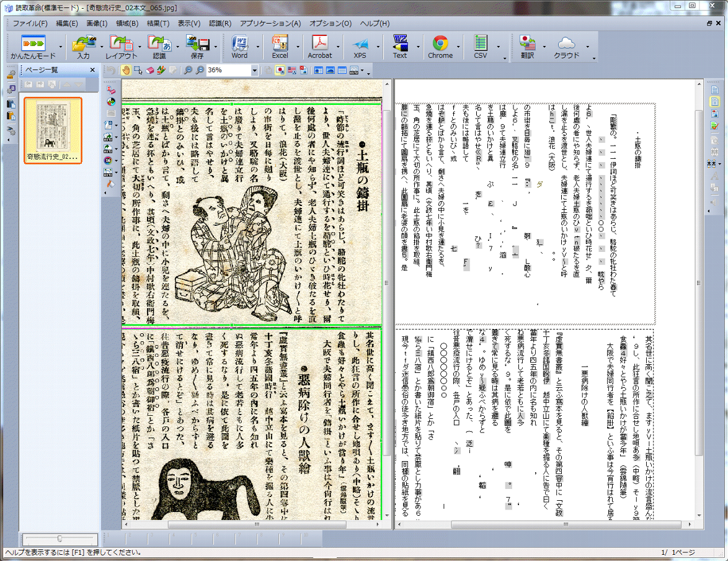Open the オプション(O) menu
The width and height of the screenshot is (728, 561).
(x=331, y=23)
